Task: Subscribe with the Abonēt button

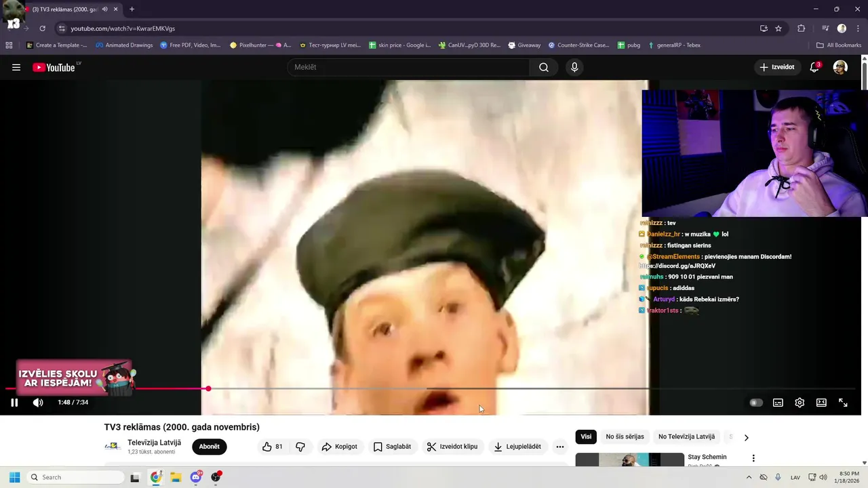Action: click(x=210, y=447)
